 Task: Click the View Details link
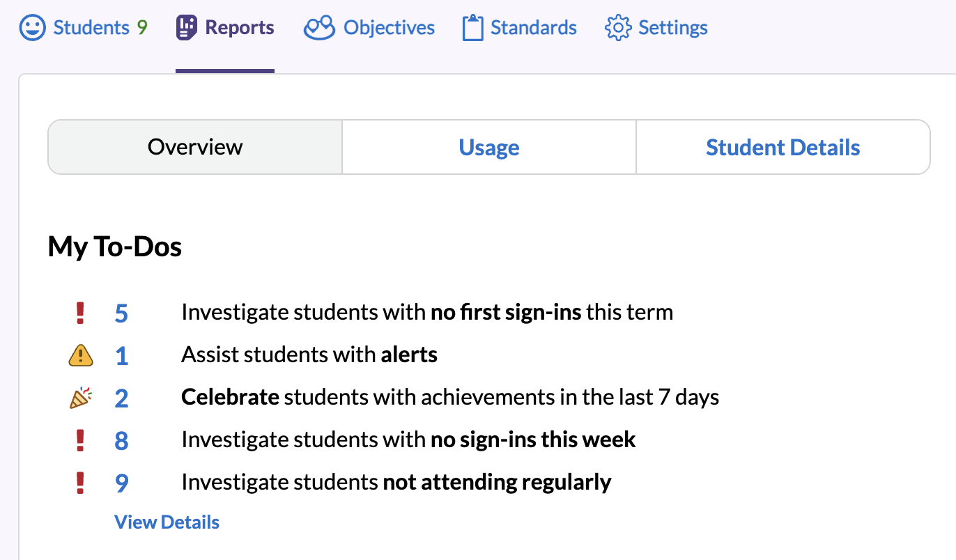pyautogui.click(x=167, y=522)
